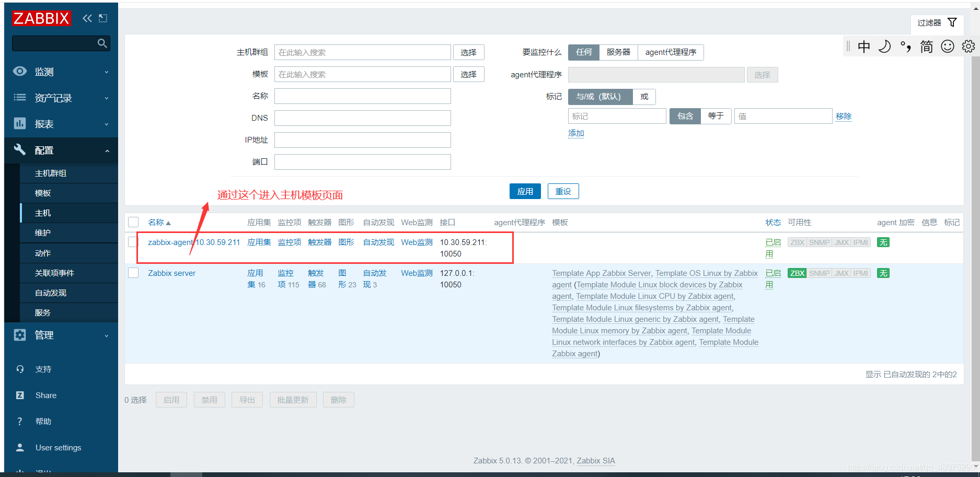This screenshot has width=980, height=477.
Task: Click ZBX badge of zabbix-agent host
Action: pyautogui.click(x=797, y=242)
